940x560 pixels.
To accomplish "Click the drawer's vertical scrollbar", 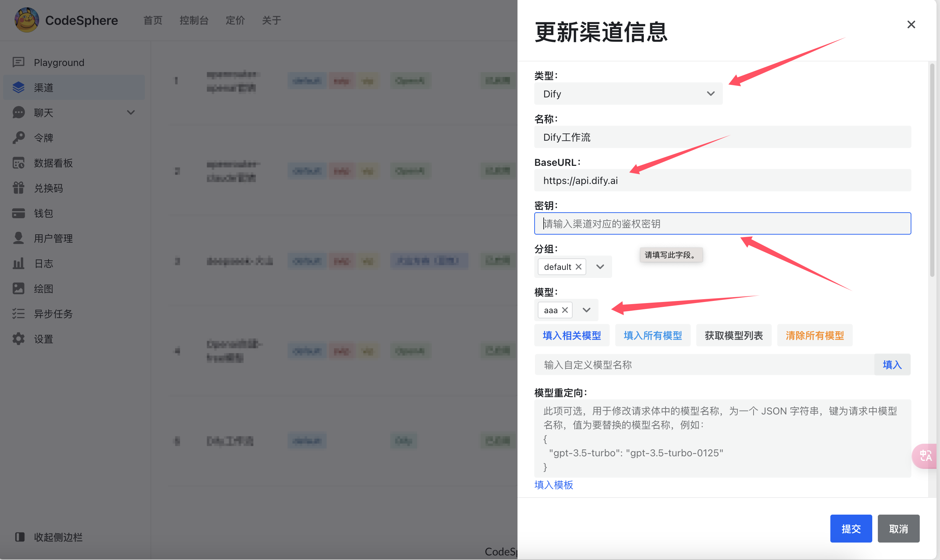I will (x=932, y=170).
